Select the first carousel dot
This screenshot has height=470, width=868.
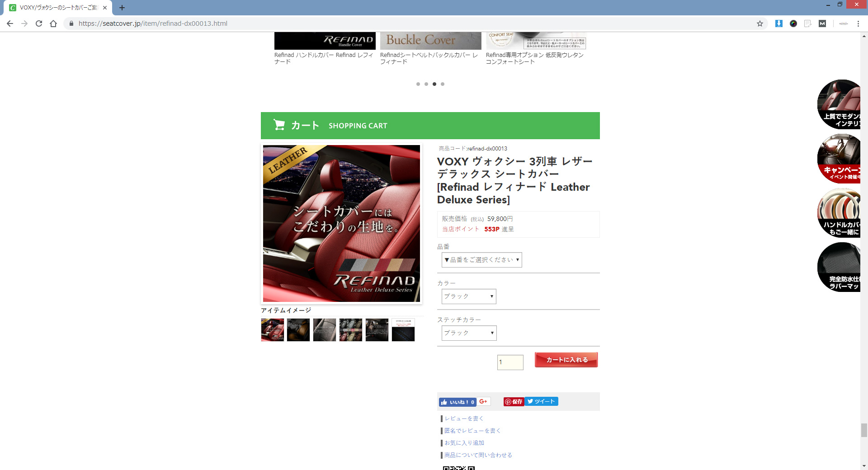click(418, 84)
